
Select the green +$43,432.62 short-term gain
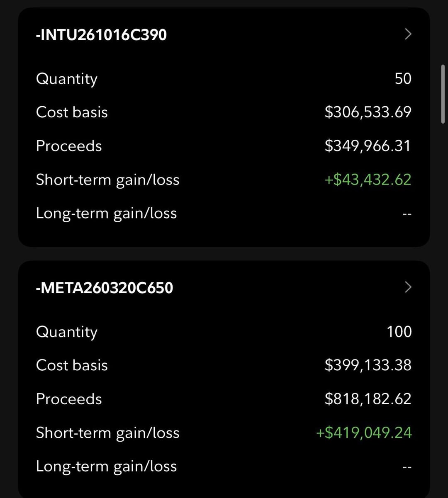click(368, 180)
